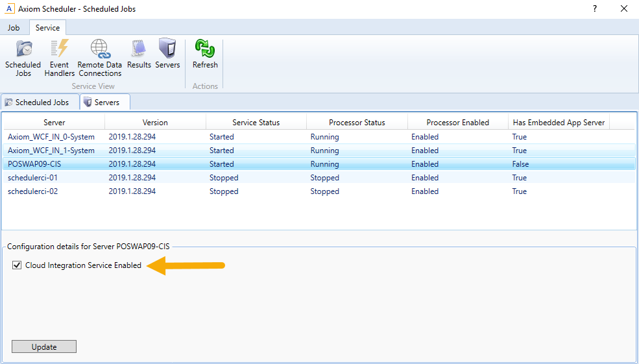Viewport: 639px width, 364px height.
Task: Click Running status for Axiom_WCF_IN_1-System
Action: pos(325,151)
